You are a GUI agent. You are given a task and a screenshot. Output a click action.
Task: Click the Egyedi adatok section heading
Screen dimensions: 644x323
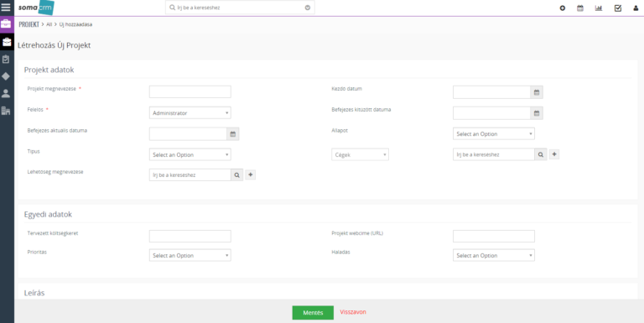pyautogui.click(x=48, y=215)
